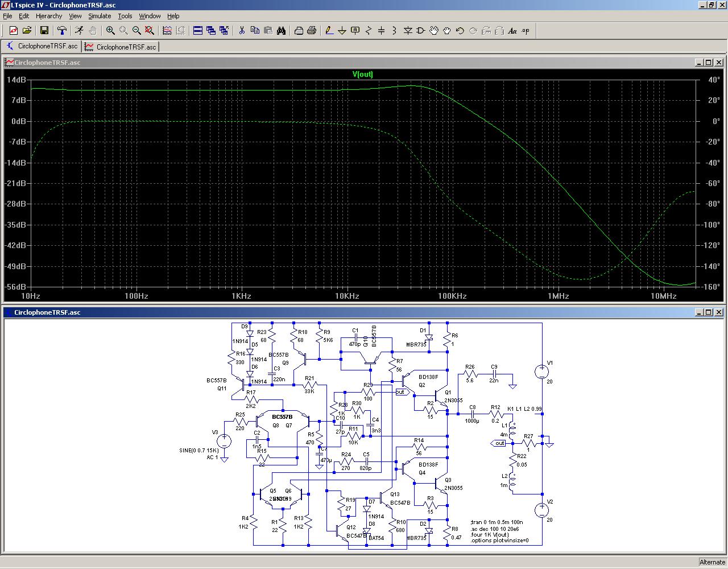Select the Drag hand tool

447,31
